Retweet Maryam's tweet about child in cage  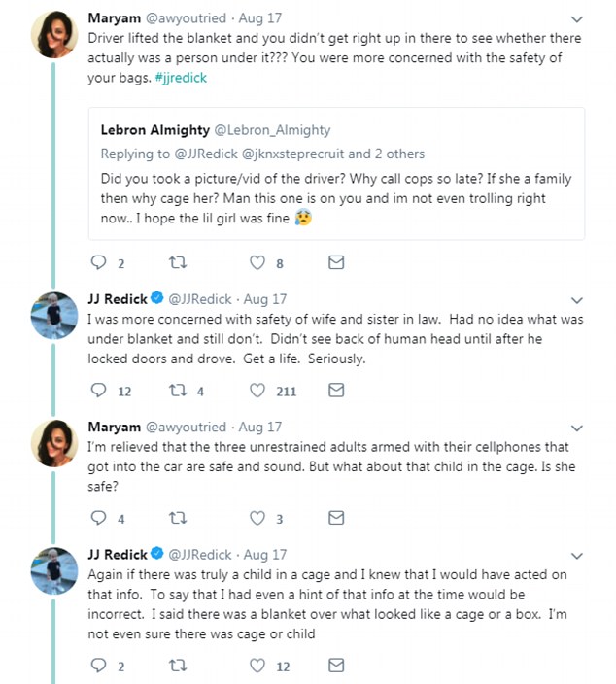[178, 518]
